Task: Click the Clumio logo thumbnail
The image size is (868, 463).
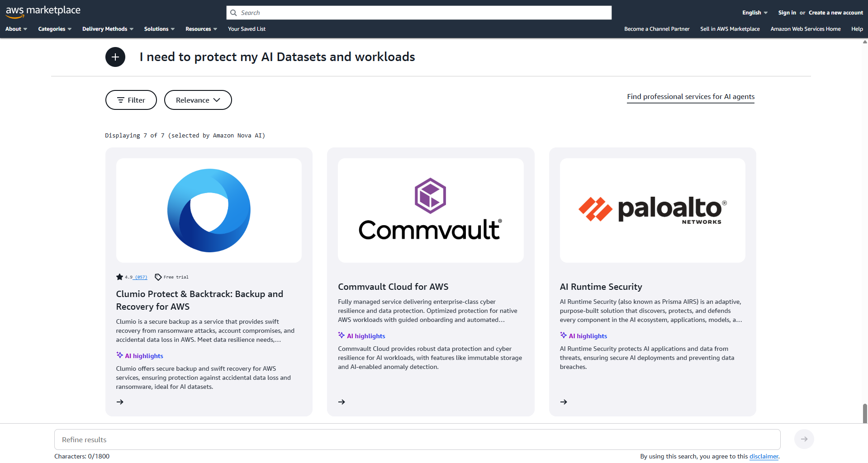Action: click(209, 210)
